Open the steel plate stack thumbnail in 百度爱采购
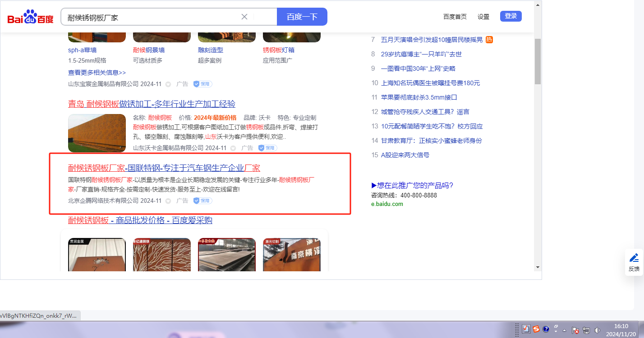The height and width of the screenshot is (338, 644). (227, 255)
